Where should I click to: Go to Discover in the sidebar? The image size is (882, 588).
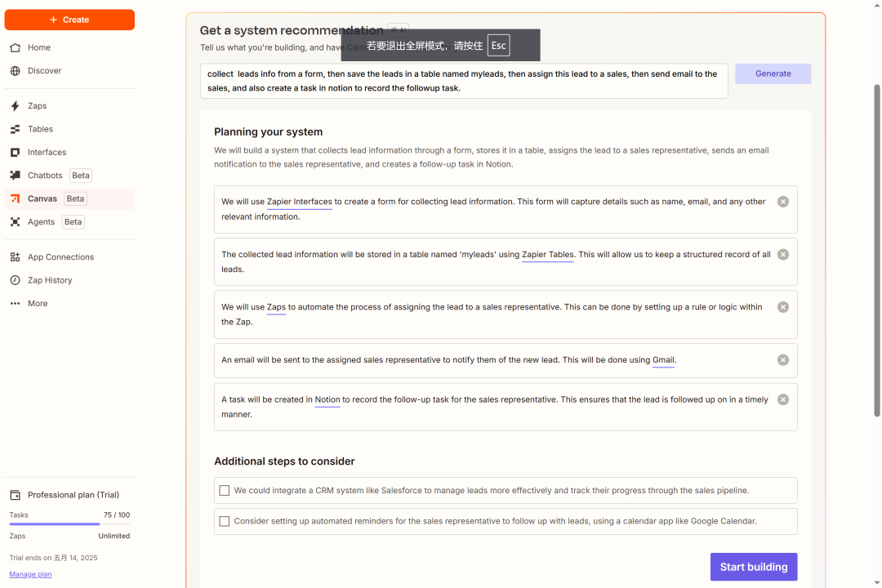coord(69,71)
